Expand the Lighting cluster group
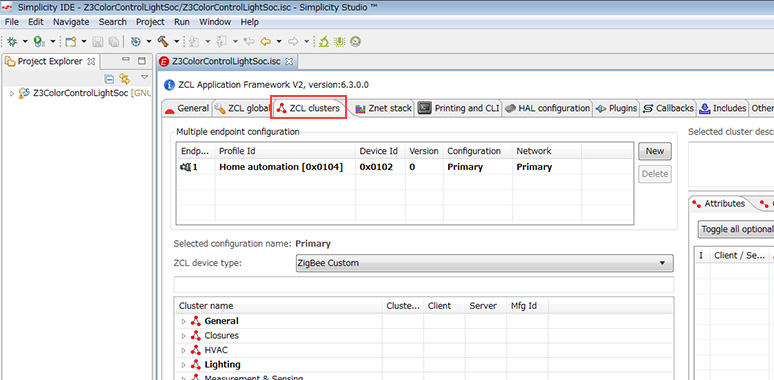Viewport: 774px width, 380px height. tap(184, 365)
